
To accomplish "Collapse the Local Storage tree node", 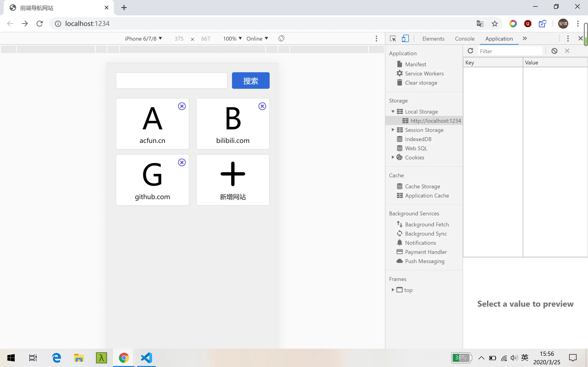I will point(393,111).
